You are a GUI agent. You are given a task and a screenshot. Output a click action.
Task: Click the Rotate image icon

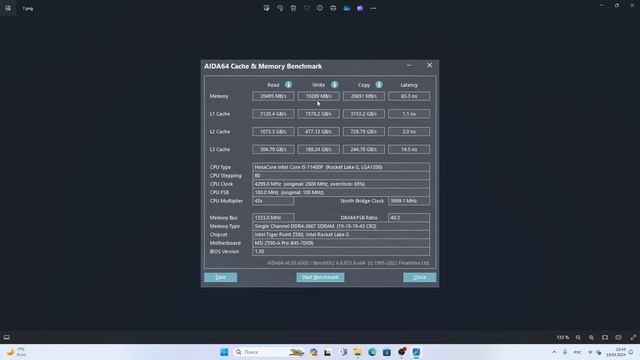point(280,8)
